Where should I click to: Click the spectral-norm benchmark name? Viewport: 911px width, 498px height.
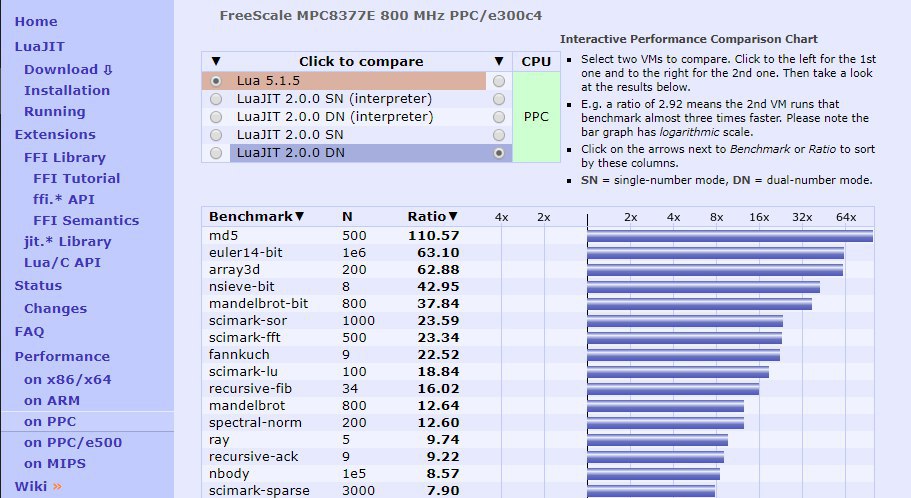(255, 422)
